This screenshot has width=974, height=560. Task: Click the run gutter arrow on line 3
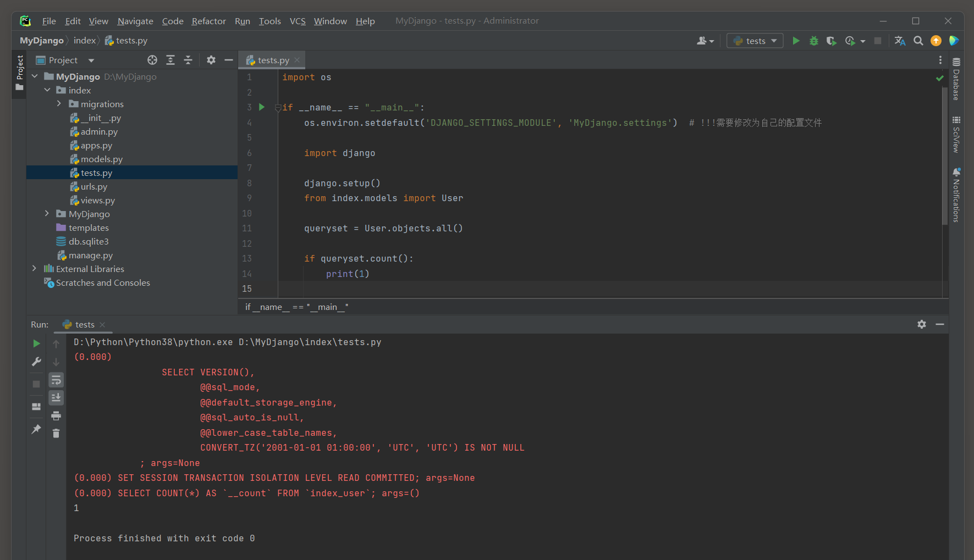pos(262,107)
